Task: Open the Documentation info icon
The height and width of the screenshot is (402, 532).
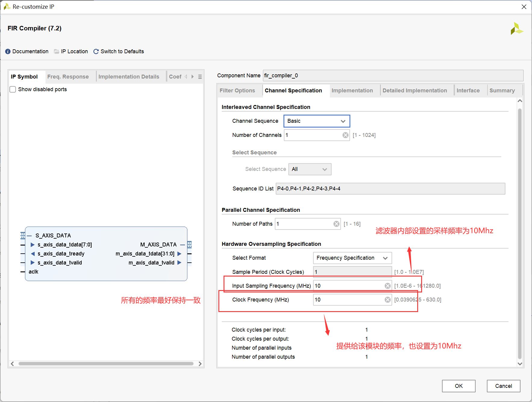Action: (8, 51)
